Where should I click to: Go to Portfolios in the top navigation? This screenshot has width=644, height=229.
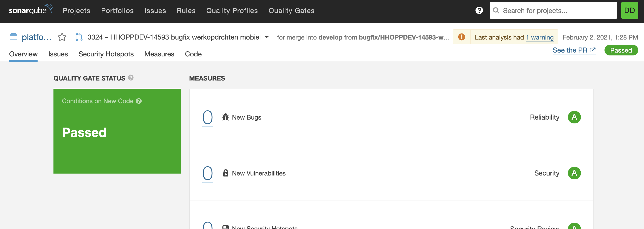tap(117, 11)
